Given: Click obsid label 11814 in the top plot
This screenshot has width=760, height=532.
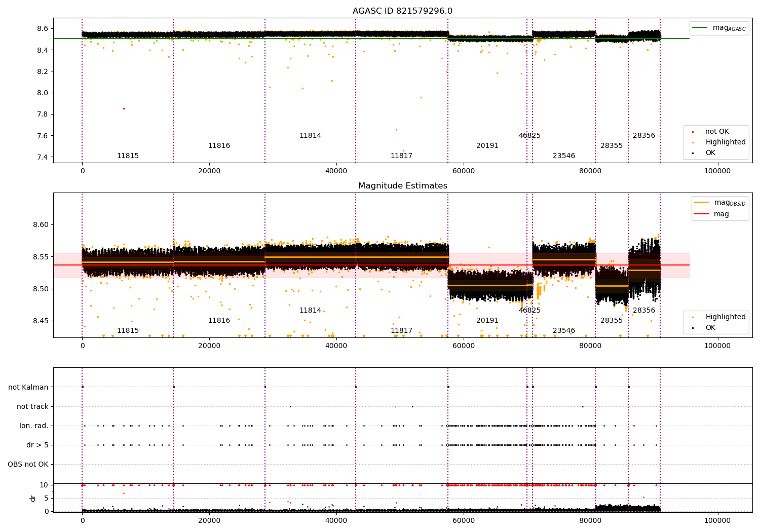Looking at the screenshot, I should (x=310, y=136).
